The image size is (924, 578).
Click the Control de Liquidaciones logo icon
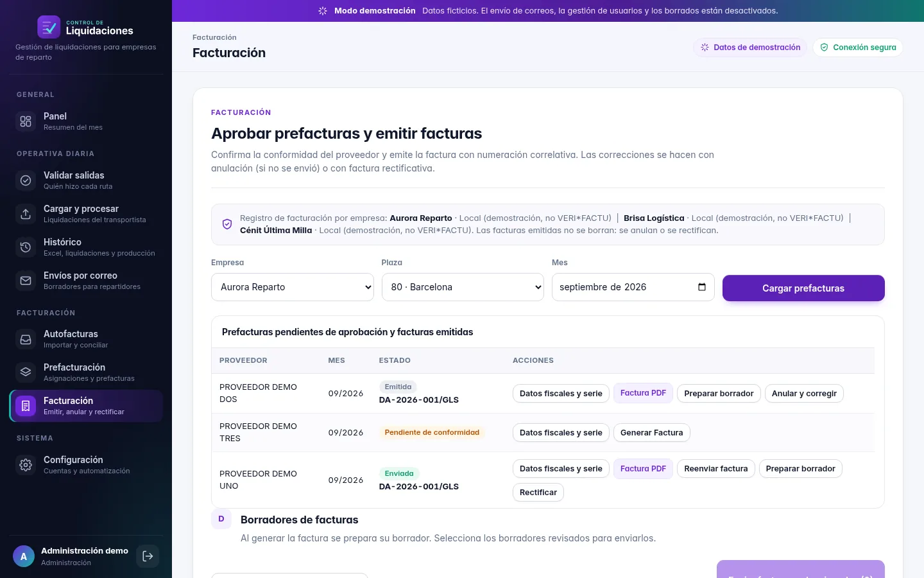(x=49, y=27)
